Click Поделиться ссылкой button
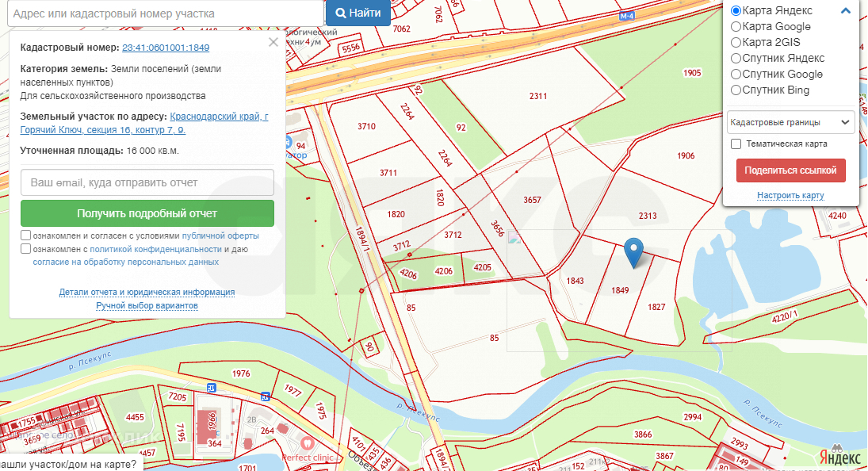 click(x=790, y=170)
